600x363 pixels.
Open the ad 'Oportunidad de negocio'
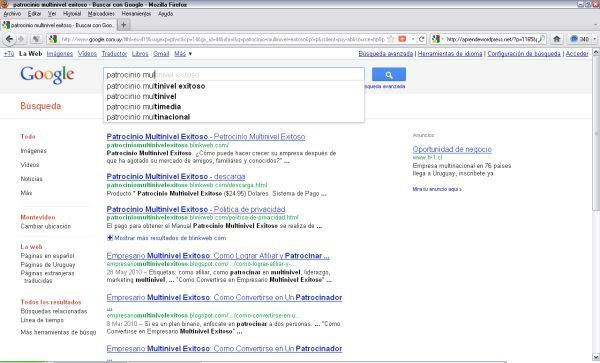tap(452, 149)
